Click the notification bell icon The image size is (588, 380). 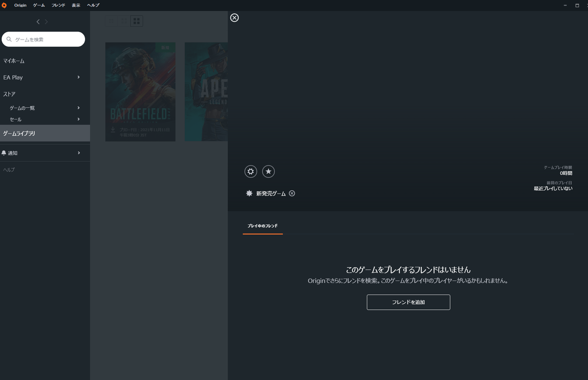4,153
